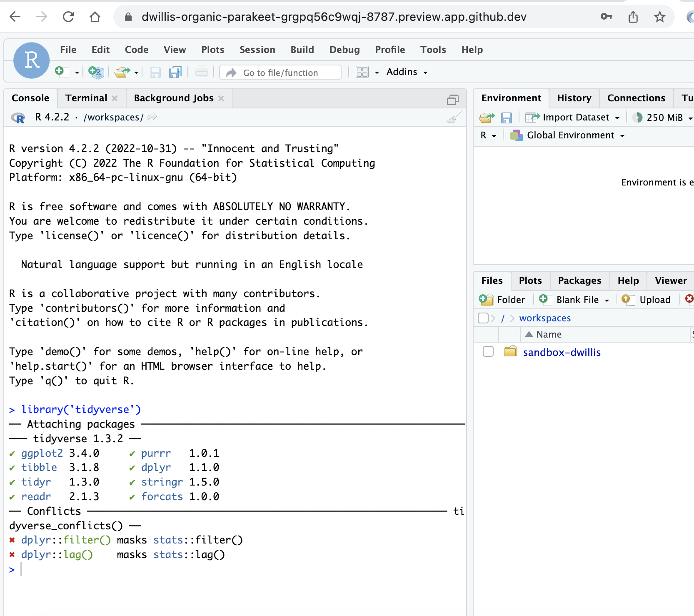Open the Session menu
Screen dimensions: 694x616
click(x=257, y=50)
